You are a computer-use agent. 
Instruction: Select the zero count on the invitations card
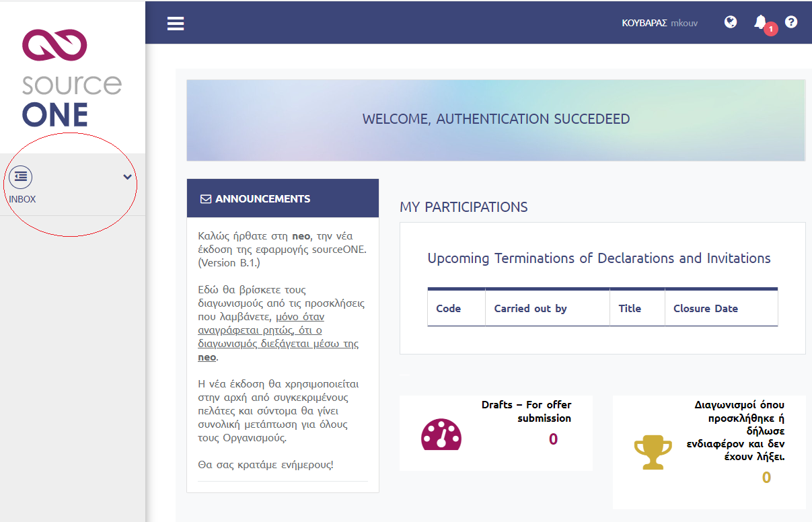click(766, 478)
